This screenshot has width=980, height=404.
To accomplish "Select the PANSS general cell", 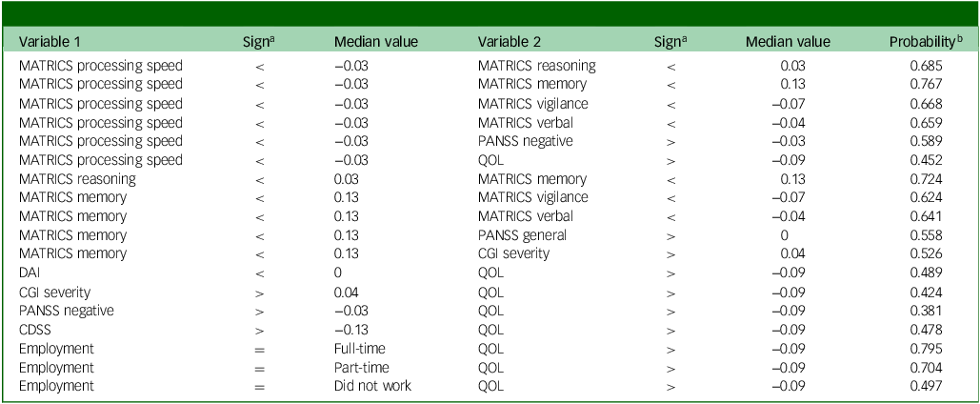I will (x=522, y=235).
